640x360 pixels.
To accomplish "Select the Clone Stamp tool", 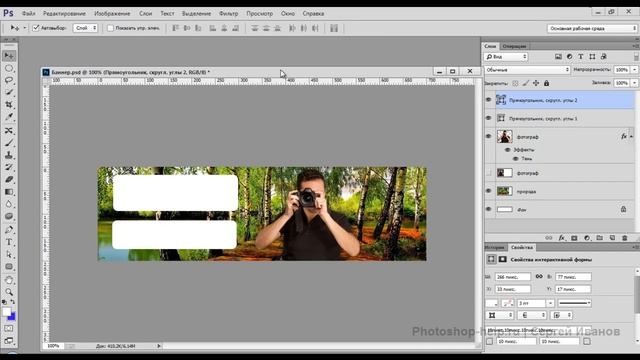I will tap(9, 155).
